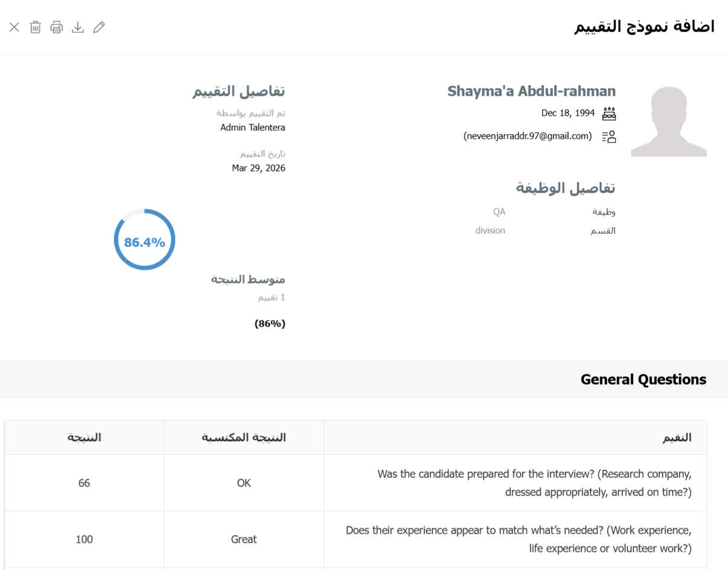Click the QA job value
The height and width of the screenshot is (570, 728).
point(499,212)
